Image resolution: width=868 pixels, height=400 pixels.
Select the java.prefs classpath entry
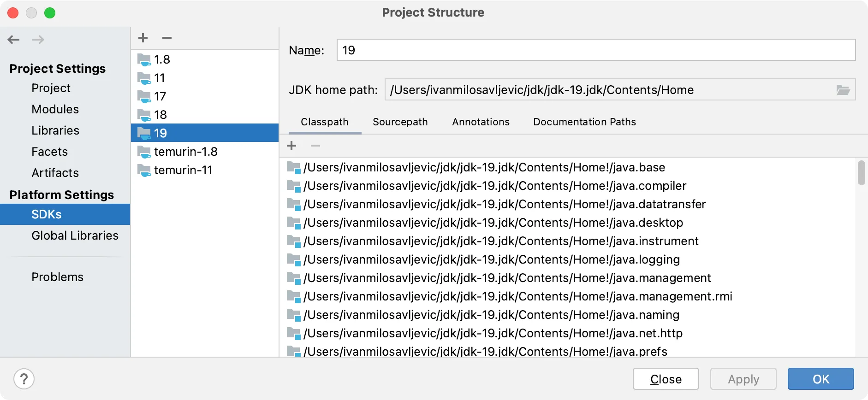click(567, 350)
